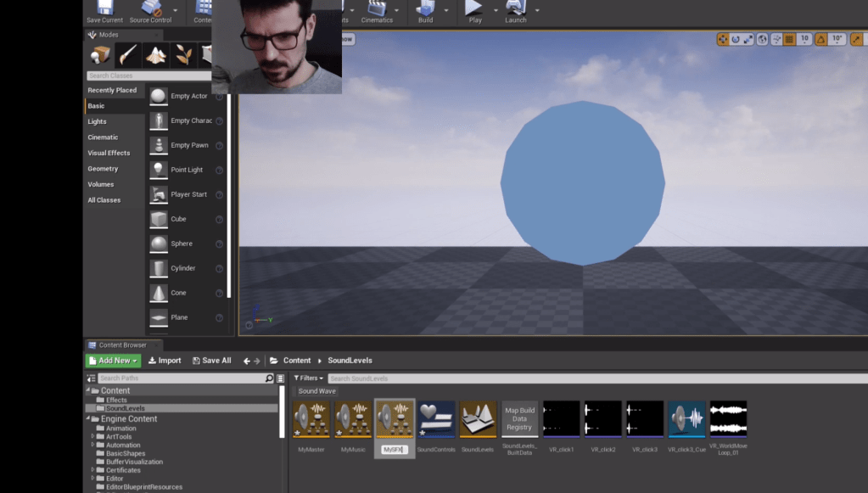Select the Foliage mode icon

coord(183,56)
